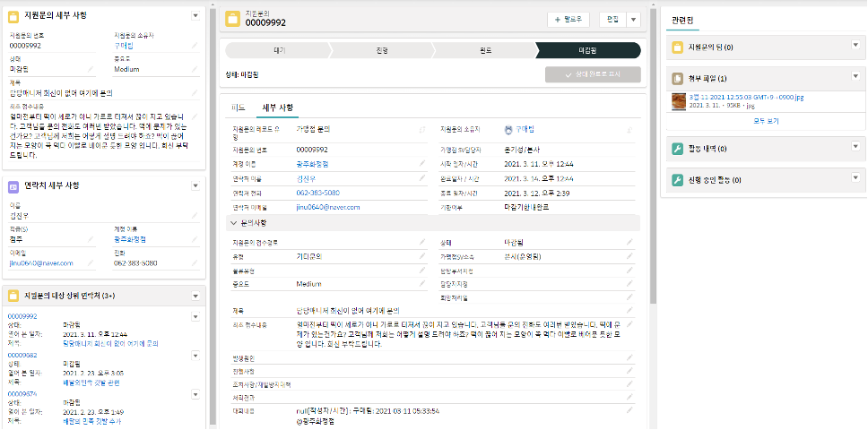Click the change owner icon by 구매팀

click(x=629, y=131)
